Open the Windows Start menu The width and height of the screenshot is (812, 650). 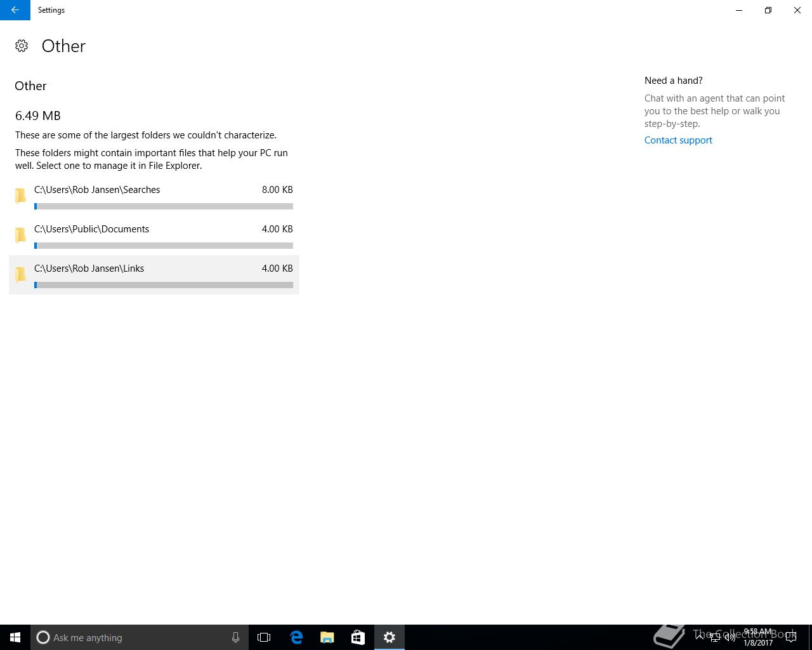click(x=15, y=637)
